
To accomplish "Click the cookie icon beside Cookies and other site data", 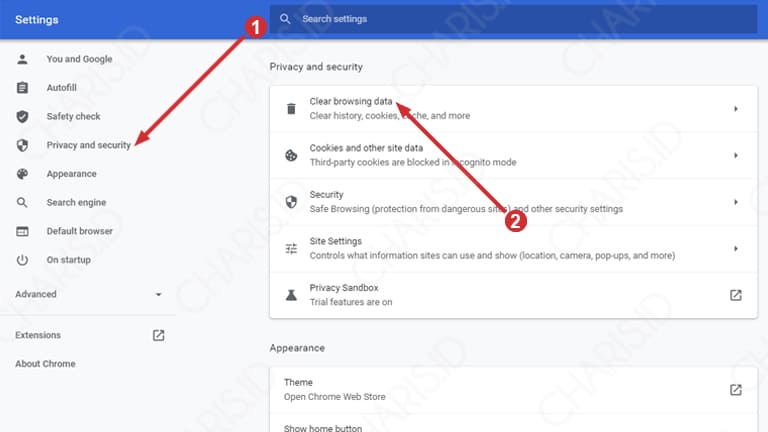I will point(291,155).
